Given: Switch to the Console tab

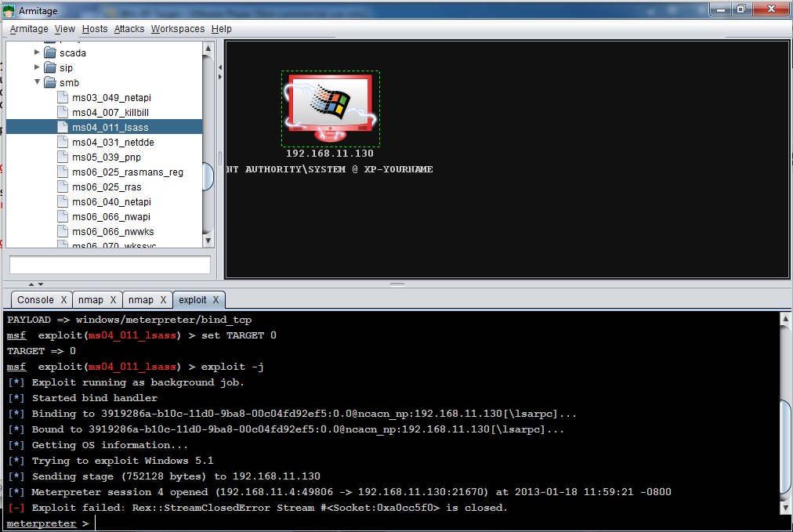Looking at the screenshot, I should (x=35, y=300).
